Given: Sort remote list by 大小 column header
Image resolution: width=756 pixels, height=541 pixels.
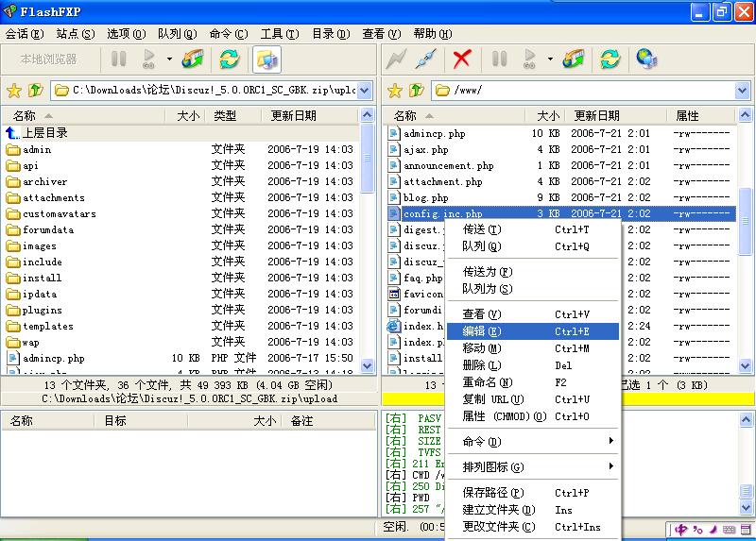Looking at the screenshot, I should [546, 115].
